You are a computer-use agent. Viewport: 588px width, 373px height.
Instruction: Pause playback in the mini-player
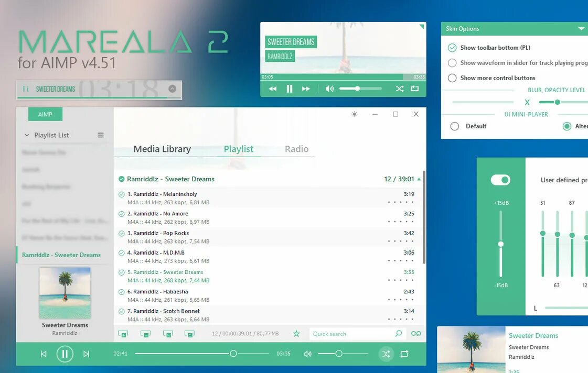[290, 89]
